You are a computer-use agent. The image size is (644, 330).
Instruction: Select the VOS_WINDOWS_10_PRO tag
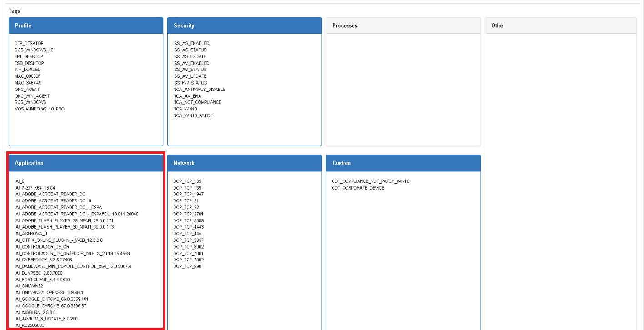[x=40, y=109]
